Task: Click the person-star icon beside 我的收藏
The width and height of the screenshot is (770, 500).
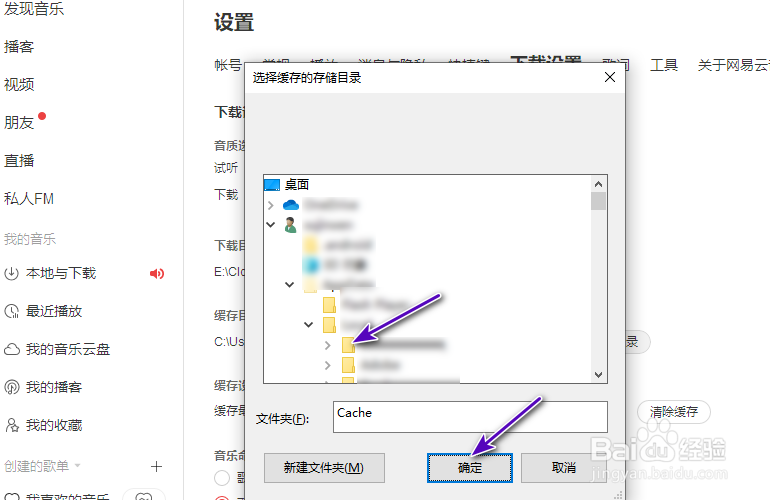Action: 11,425
